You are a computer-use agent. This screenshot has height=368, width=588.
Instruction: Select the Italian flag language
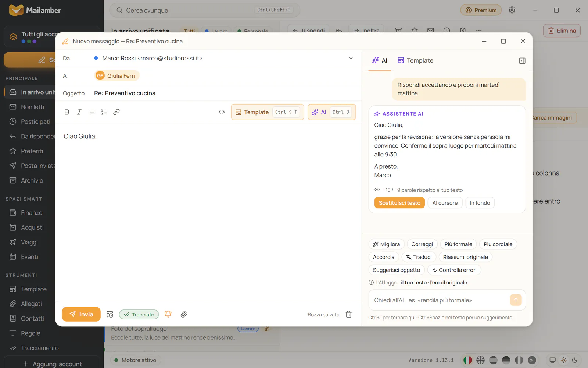pos(467,360)
